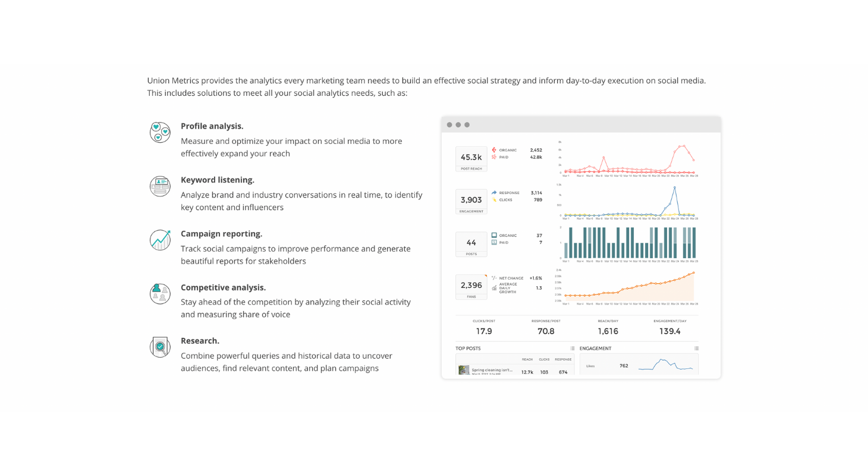Click the Campaign reporting chart icon
Viewport: 868px width, 476px height.
tap(160, 240)
